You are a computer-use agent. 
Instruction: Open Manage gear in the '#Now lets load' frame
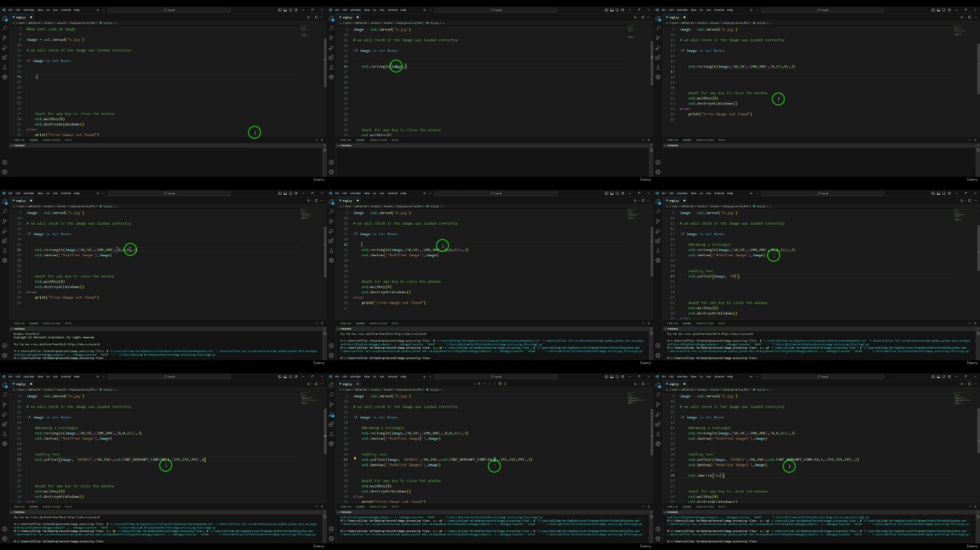tap(4, 172)
